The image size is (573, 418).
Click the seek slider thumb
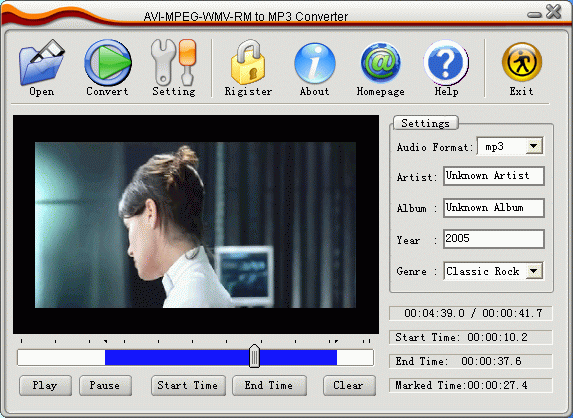(254, 356)
